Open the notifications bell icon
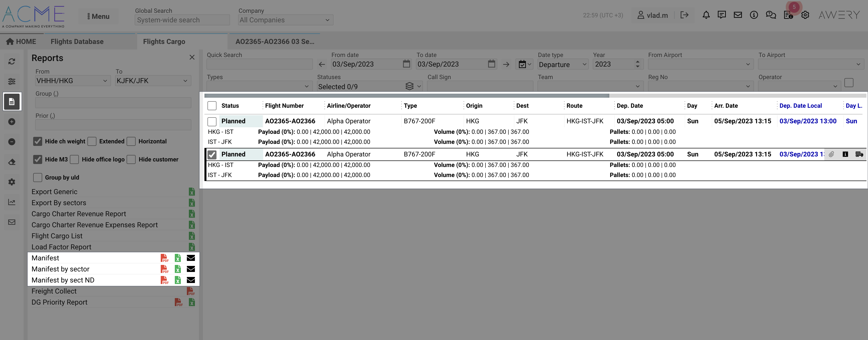The height and width of the screenshot is (340, 868). point(706,15)
